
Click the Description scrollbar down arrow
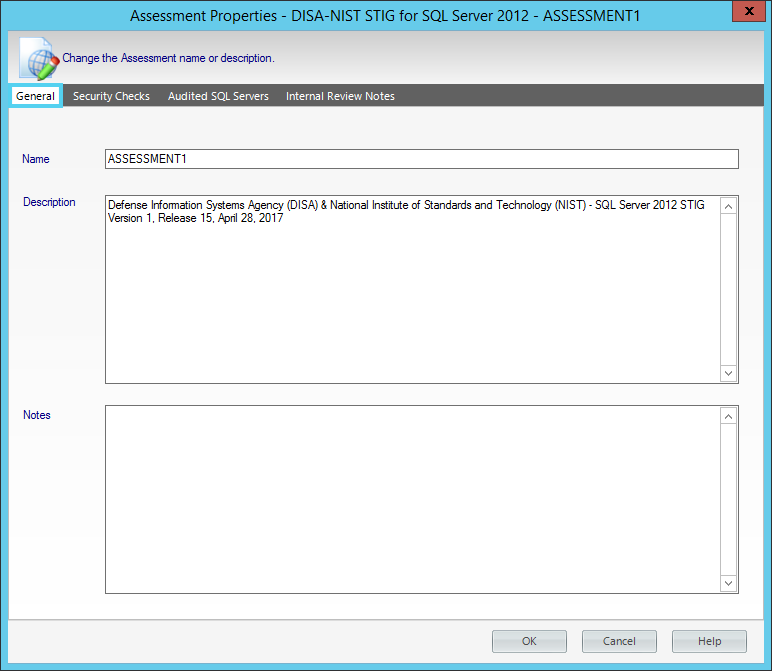pyautogui.click(x=728, y=373)
